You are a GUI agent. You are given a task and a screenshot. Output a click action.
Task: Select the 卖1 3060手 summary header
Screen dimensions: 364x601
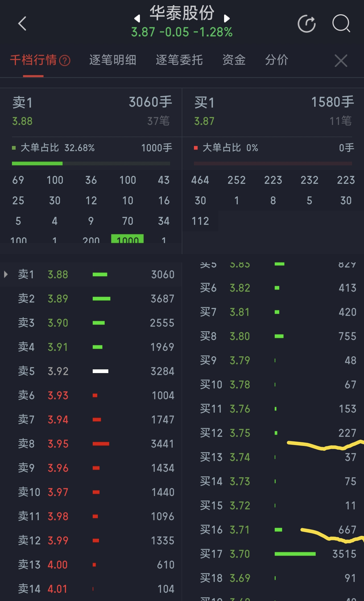91,111
